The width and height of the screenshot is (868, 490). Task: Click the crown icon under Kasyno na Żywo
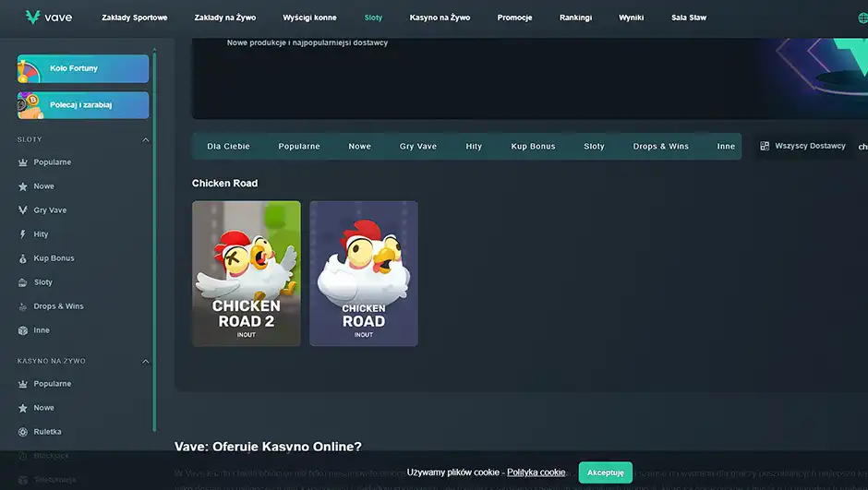[23, 384]
